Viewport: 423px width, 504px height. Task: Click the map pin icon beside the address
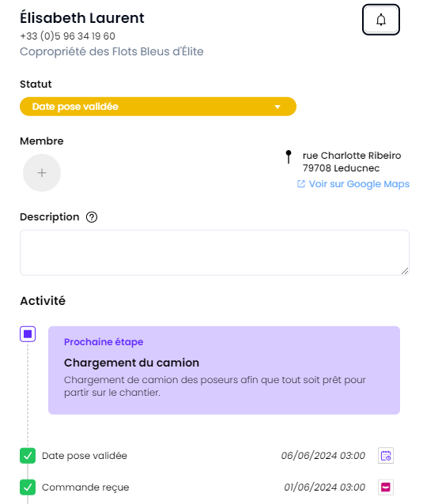tap(289, 157)
